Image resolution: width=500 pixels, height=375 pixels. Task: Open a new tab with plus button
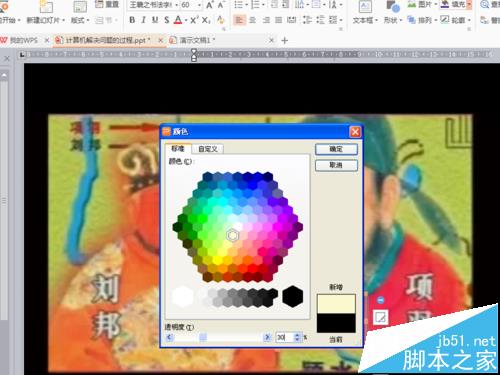click(x=284, y=40)
